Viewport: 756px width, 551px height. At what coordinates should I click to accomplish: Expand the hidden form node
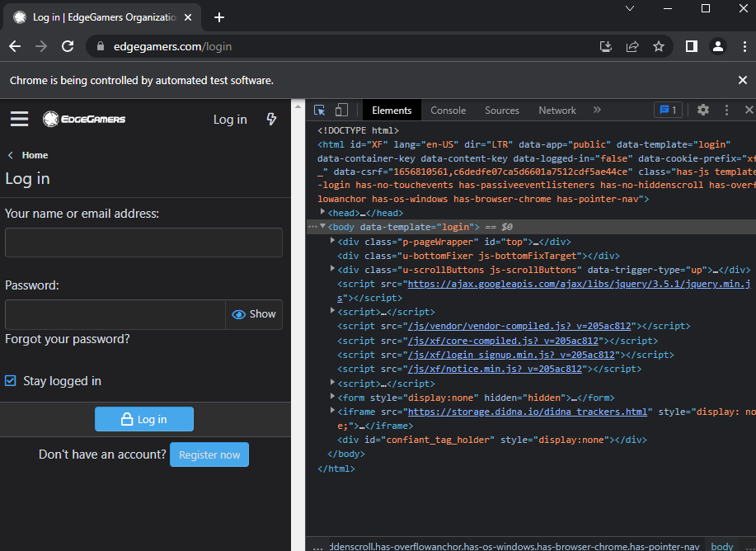pyautogui.click(x=332, y=396)
